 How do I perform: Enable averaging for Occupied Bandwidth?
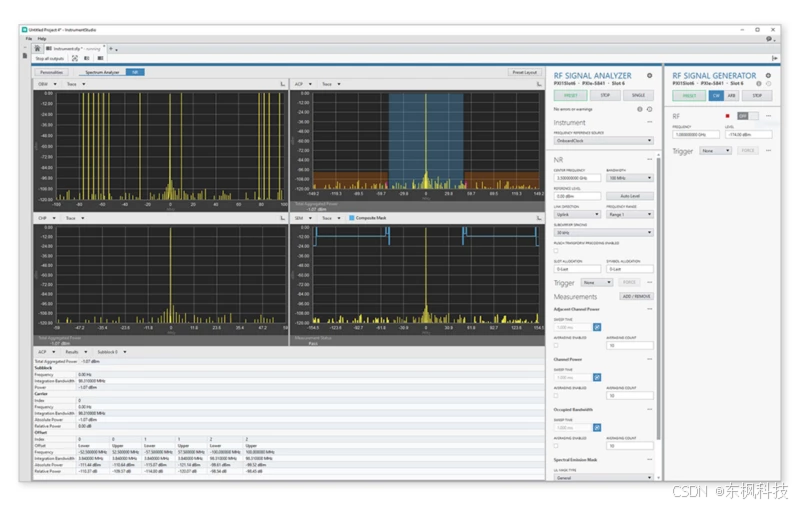(x=556, y=445)
